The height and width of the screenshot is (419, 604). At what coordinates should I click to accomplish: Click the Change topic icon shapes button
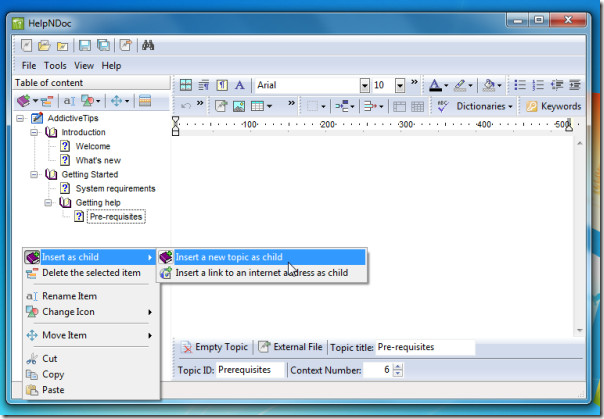pos(87,101)
